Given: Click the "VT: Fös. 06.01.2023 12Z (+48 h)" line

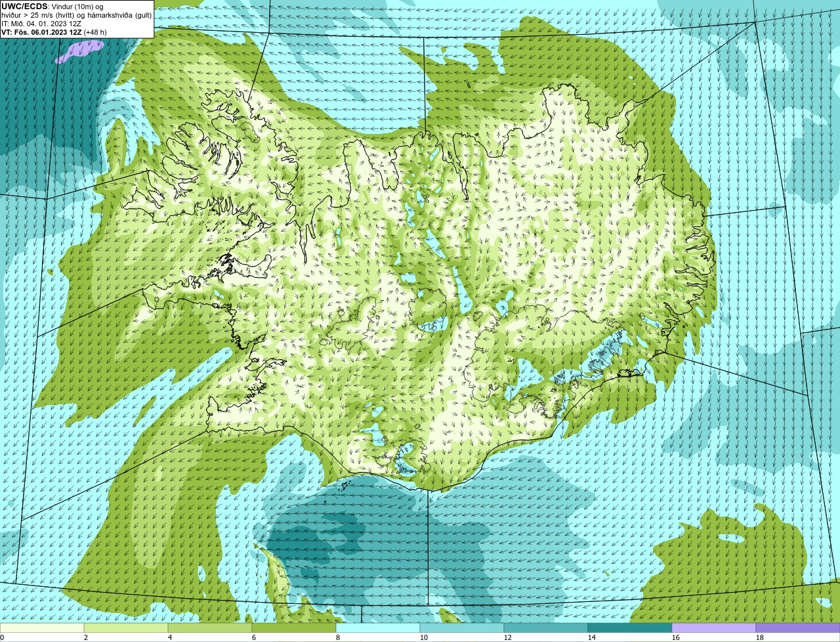Looking at the screenshot, I should point(54,32).
